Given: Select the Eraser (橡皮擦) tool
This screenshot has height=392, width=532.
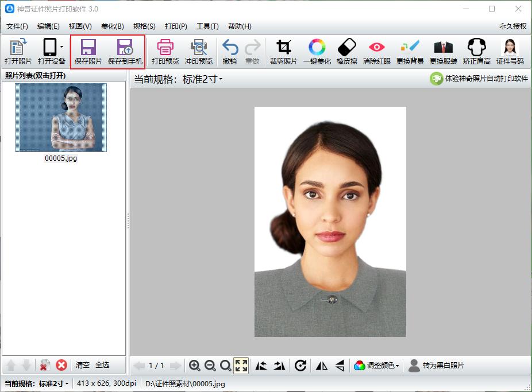Looking at the screenshot, I should [x=346, y=47].
